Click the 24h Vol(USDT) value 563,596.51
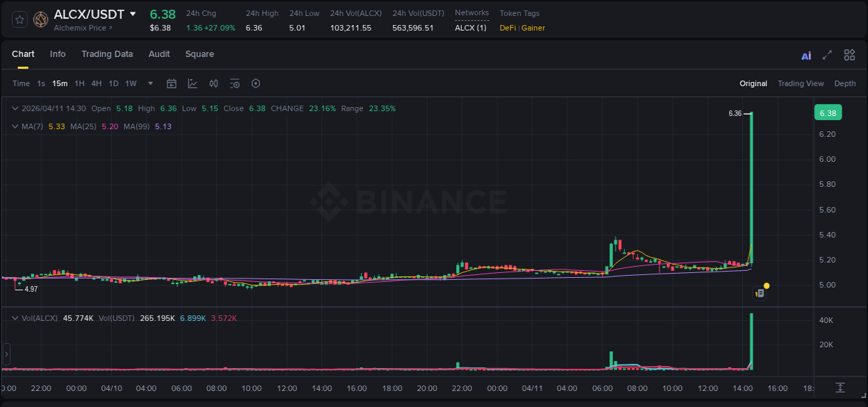The height and width of the screenshot is (407, 868). pyautogui.click(x=413, y=28)
